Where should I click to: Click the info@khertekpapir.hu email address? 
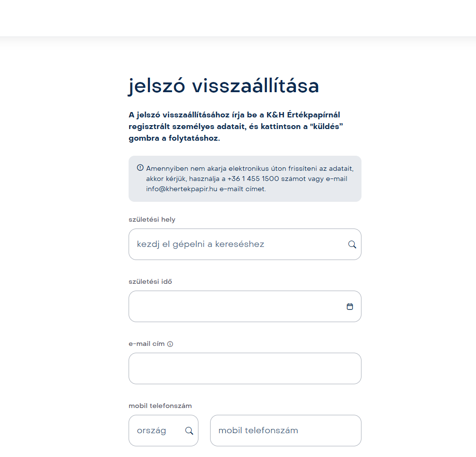tap(181, 189)
